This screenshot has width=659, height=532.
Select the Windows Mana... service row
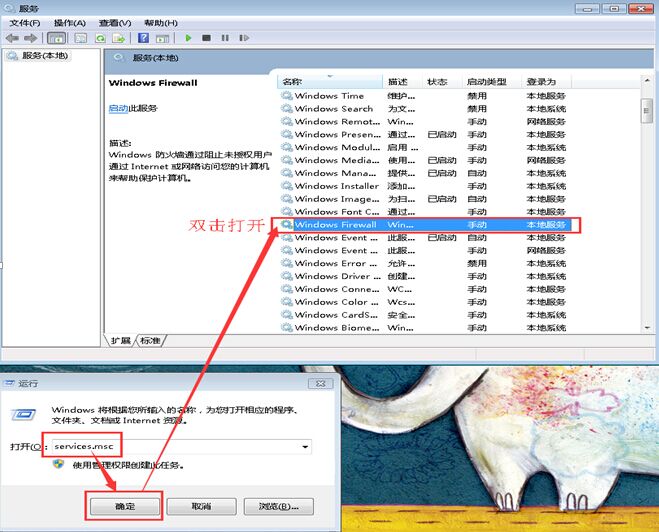click(x=424, y=173)
